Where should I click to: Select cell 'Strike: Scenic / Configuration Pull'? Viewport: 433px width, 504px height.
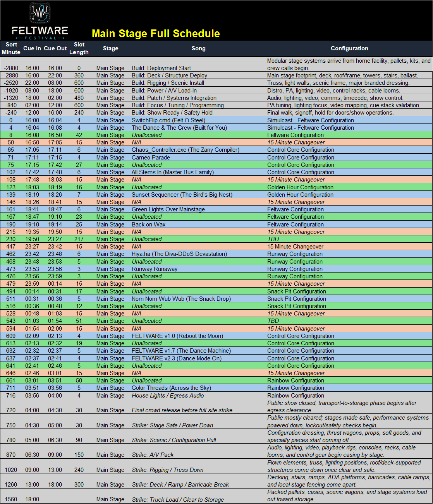click(174, 440)
